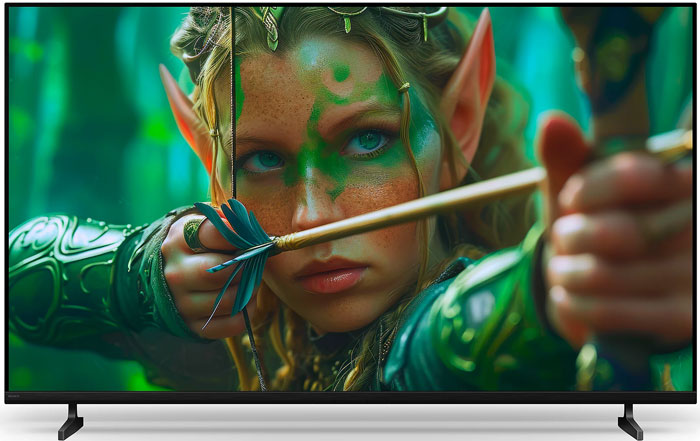The height and width of the screenshot is (441, 700).
Task: Click the TV's right stand foot
Action: pos(629,421)
